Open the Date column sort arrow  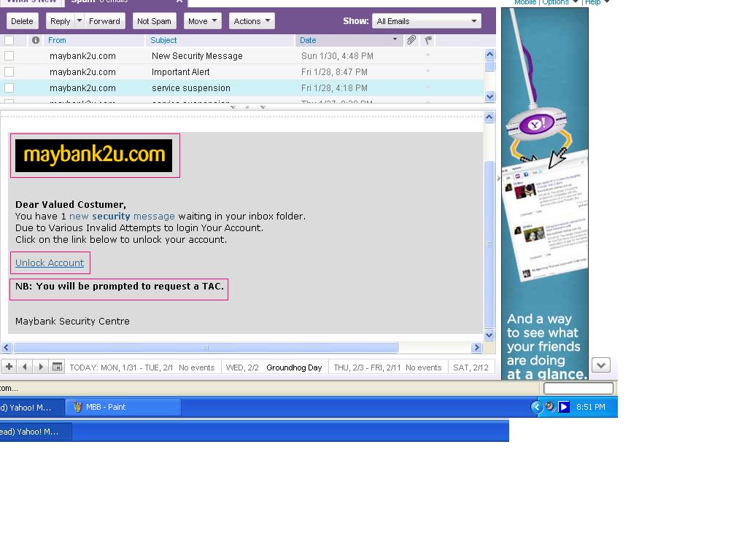click(395, 39)
